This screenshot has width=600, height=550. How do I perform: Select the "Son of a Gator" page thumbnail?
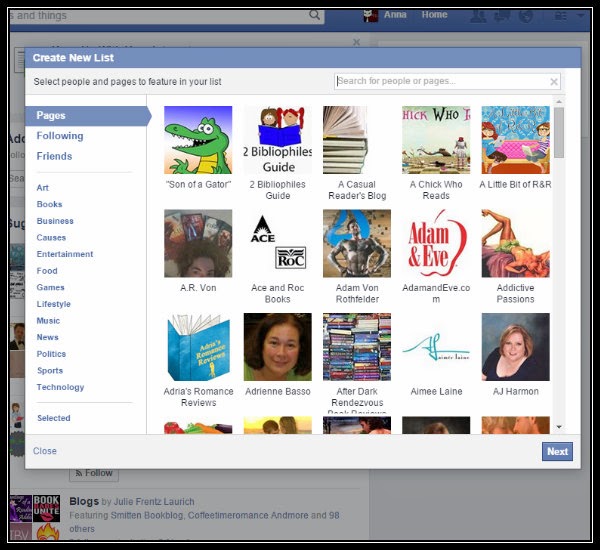coord(198,140)
